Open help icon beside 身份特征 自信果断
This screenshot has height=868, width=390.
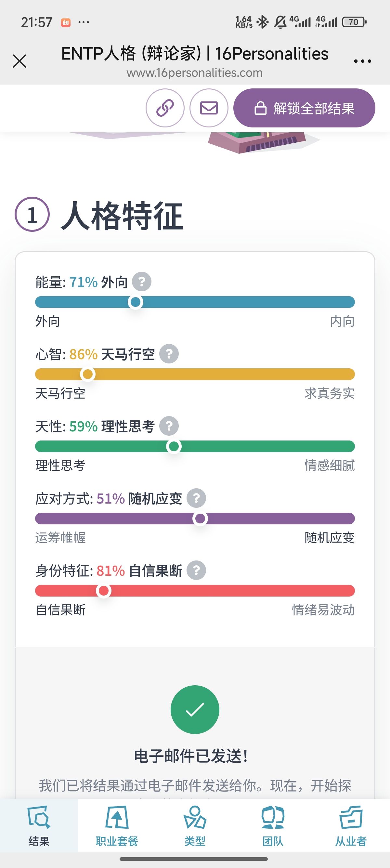tap(196, 570)
